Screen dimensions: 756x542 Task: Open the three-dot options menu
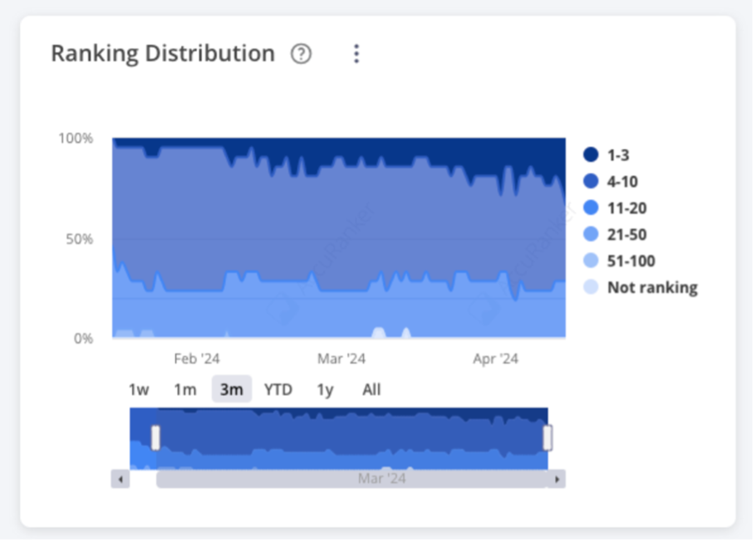click(x=356, y=54)
